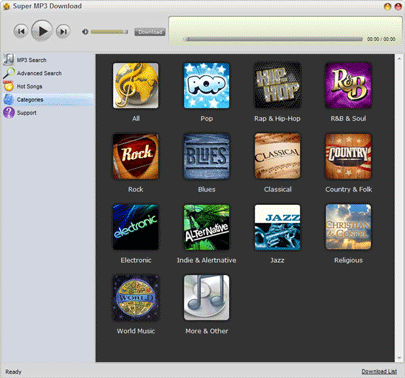This screenshot has height=378, width=405.
Task: Open the Blues category
Action: [207, 156]
